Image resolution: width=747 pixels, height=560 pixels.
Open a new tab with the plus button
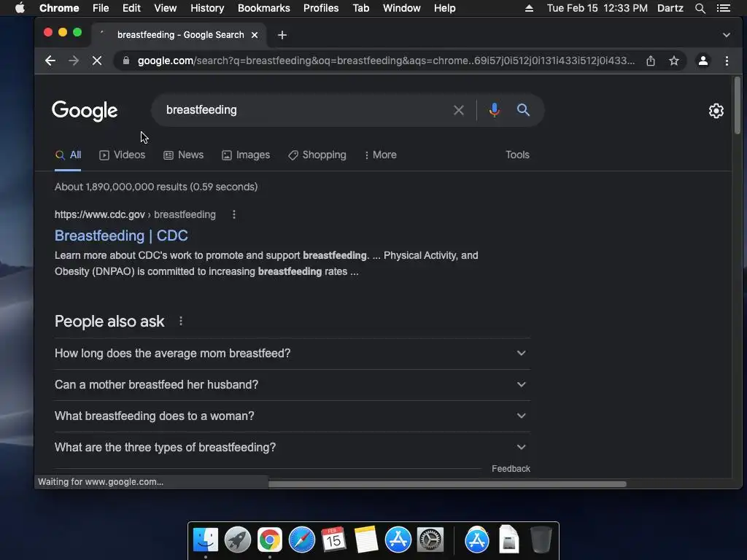click(282, 35)
